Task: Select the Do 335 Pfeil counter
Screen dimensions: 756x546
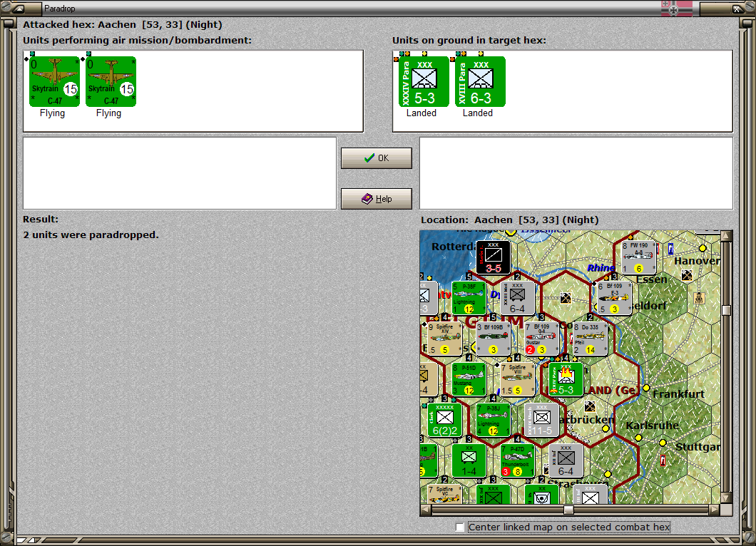Action: [590, 339]
